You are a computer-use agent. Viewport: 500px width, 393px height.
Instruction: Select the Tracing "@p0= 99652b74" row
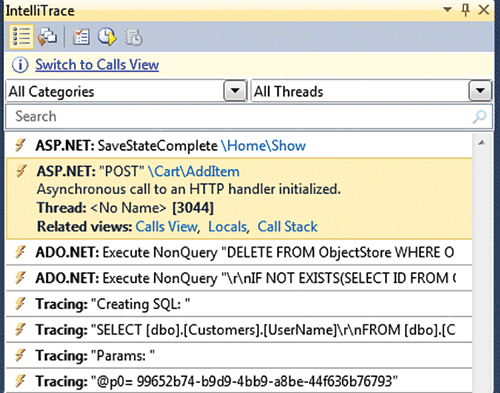(x=239, y=381)
